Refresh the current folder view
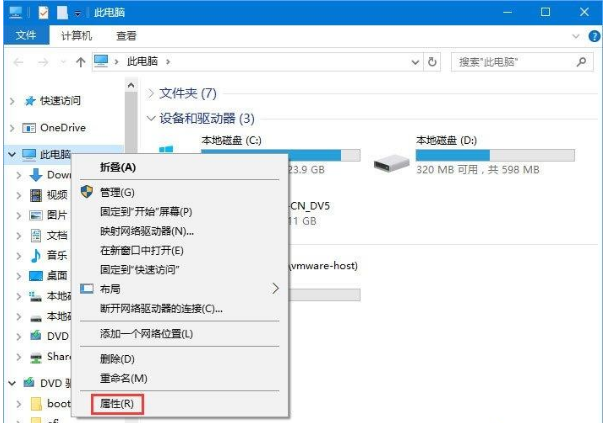Screen dimensions: 606x423 (x=432, y=62)
